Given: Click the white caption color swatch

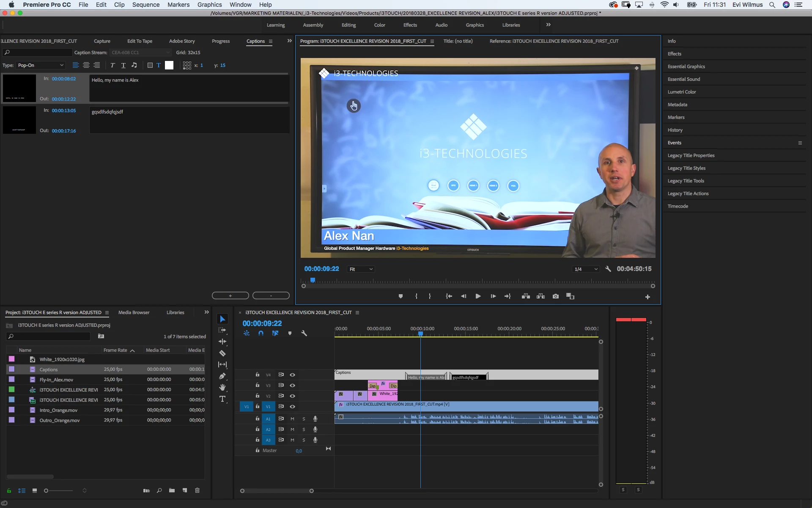Looking at the screenshot, I should (169, 65).
